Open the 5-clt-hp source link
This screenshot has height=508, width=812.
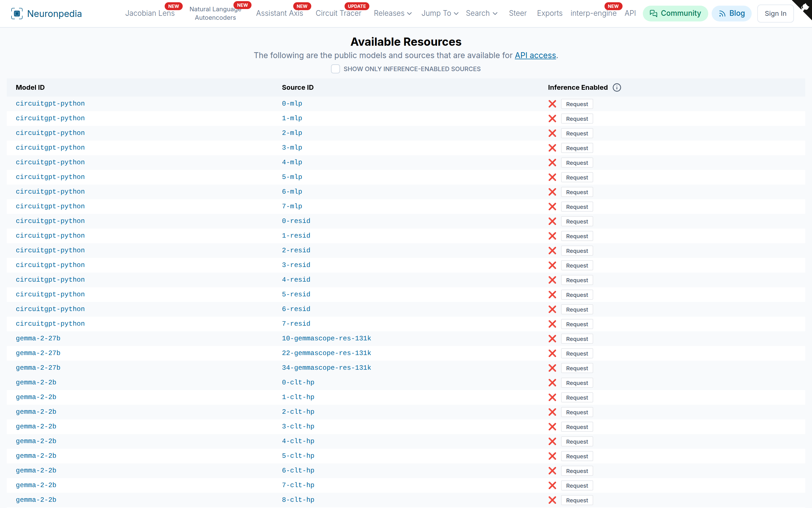(298, 456)
